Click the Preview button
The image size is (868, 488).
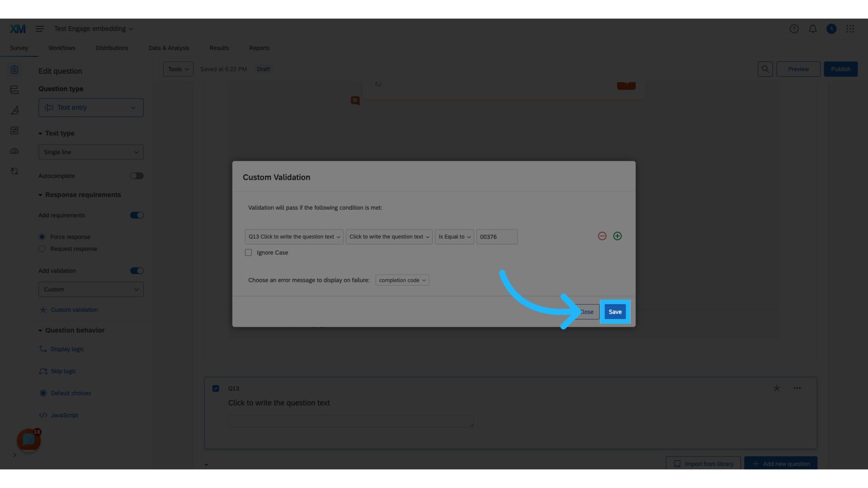798,69
